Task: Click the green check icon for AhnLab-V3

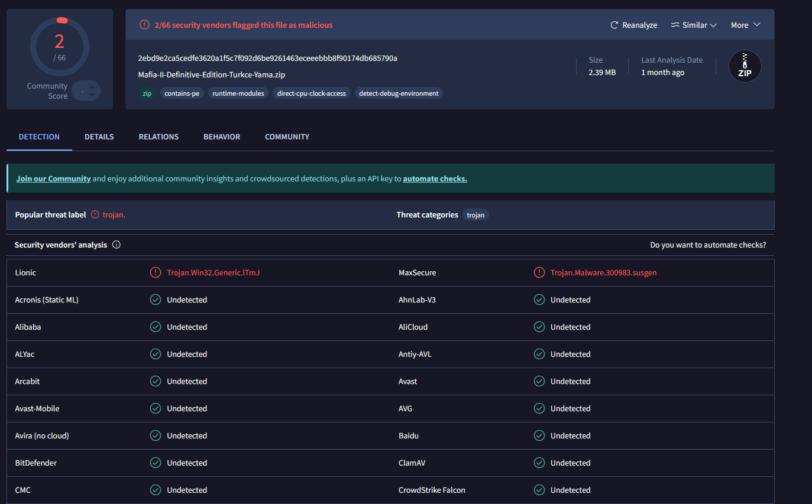Action: click(539, 300)
